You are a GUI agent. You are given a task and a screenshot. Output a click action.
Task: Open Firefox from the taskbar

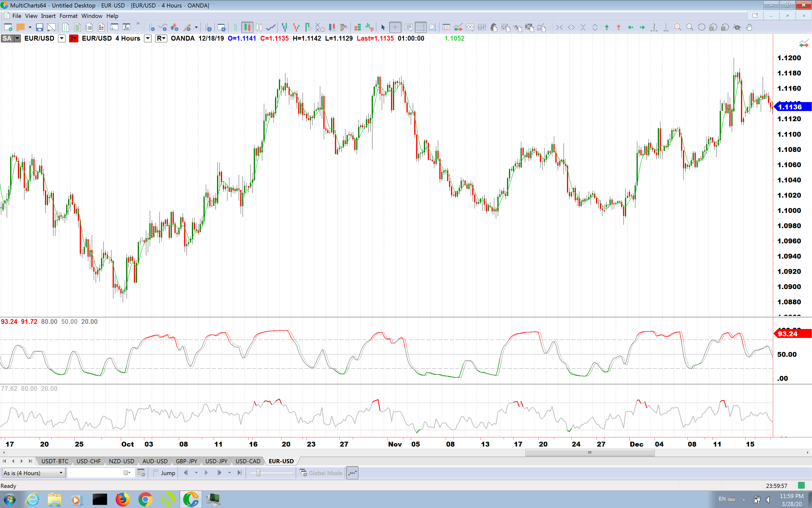pyautogui.click(x=123, y=500)
